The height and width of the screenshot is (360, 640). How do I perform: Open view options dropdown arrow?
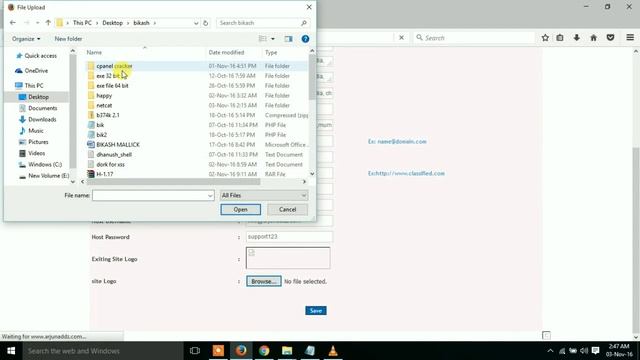pyautogui.click(x=273, y=39)
